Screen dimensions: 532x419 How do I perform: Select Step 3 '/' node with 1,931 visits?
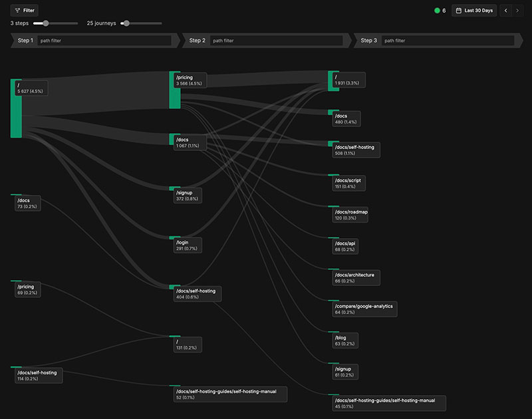coord(348,80)
